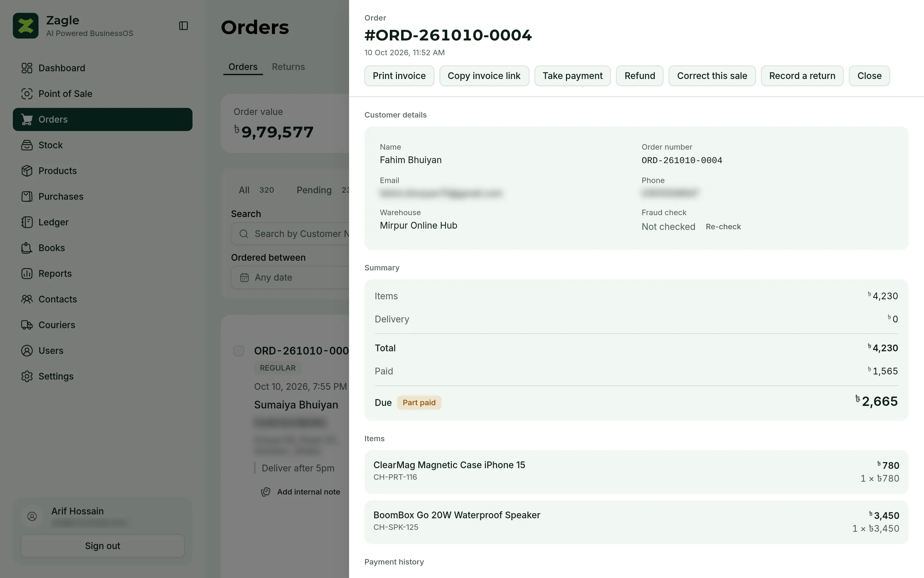Screen dimensions: 924x578
Task: Click the Stock icon in sidebar
Action: coord(27,145)
